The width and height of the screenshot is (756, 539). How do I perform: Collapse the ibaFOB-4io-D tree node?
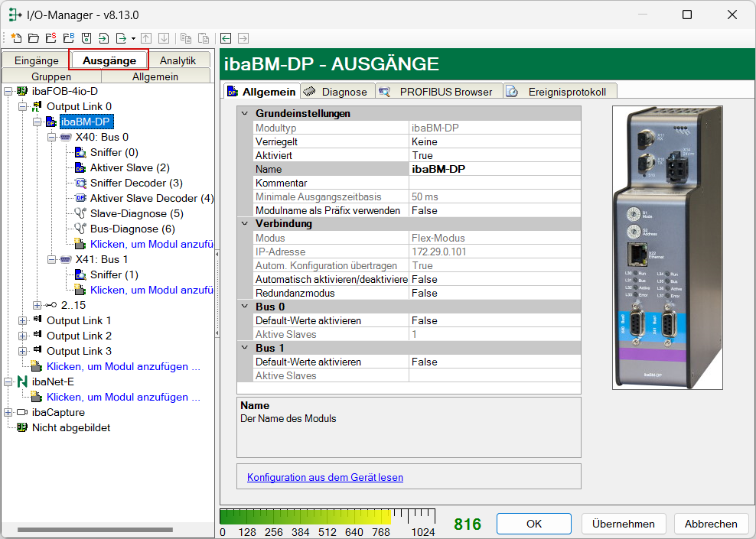pyautogui.click(x=8, y=91)
